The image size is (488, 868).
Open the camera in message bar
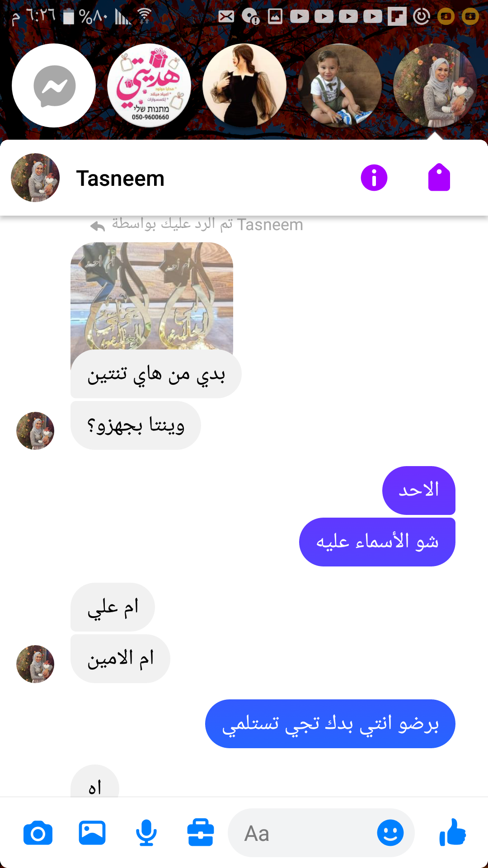(38, 833)
